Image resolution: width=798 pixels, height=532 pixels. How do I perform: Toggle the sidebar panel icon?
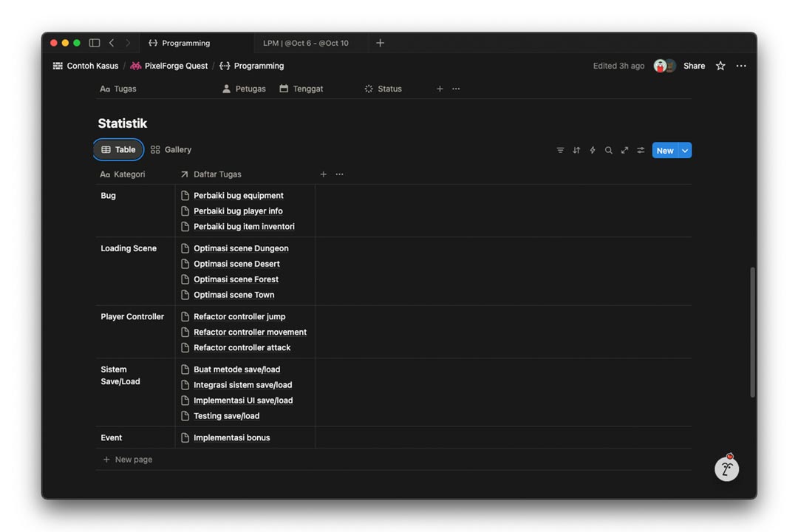(x=95, y=43)
